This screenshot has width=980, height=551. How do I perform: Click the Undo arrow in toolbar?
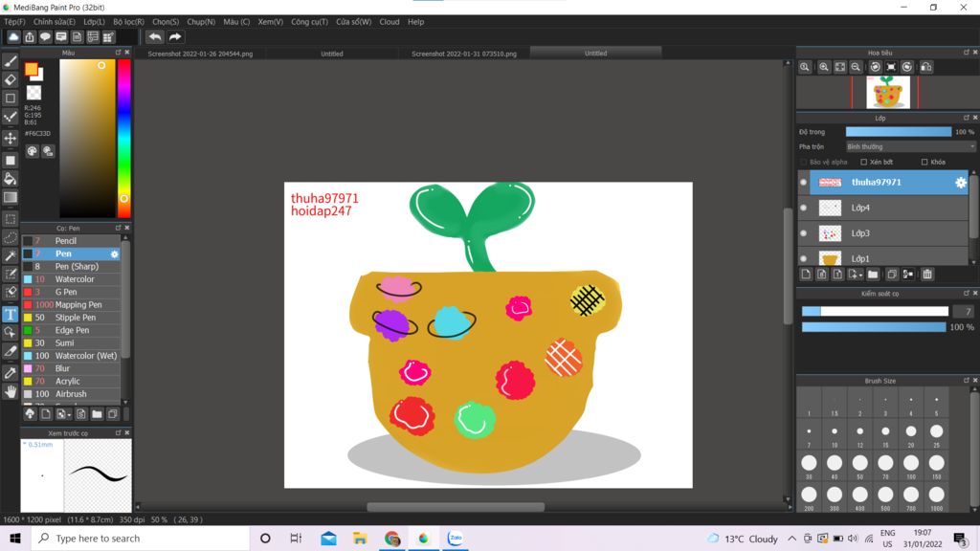tap(154, 37)
